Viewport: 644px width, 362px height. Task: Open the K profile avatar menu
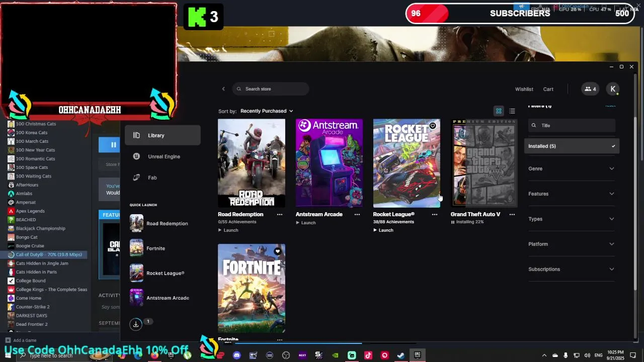(x=613, y=89)
